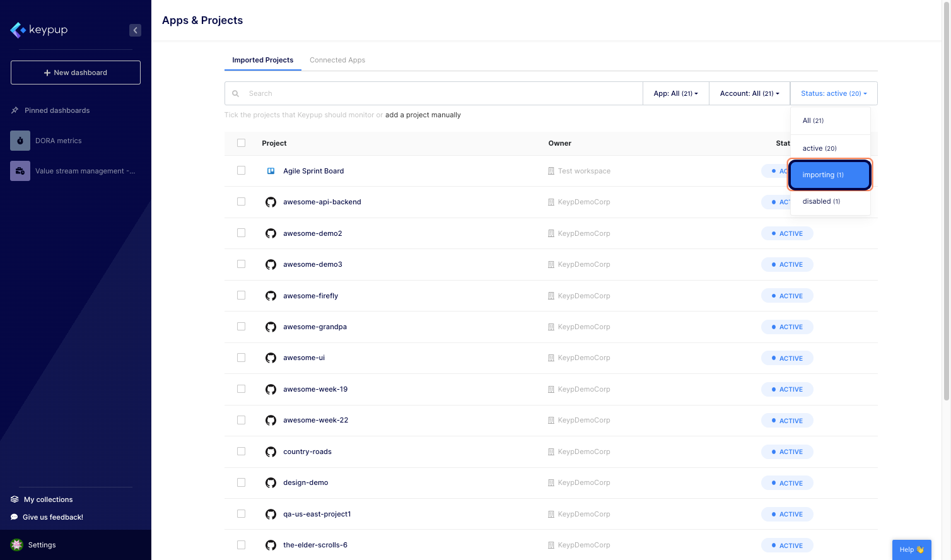Check the checkbox next to awesome-firefly
Screen dimensions: 951x560
click(x=241, y=295)
